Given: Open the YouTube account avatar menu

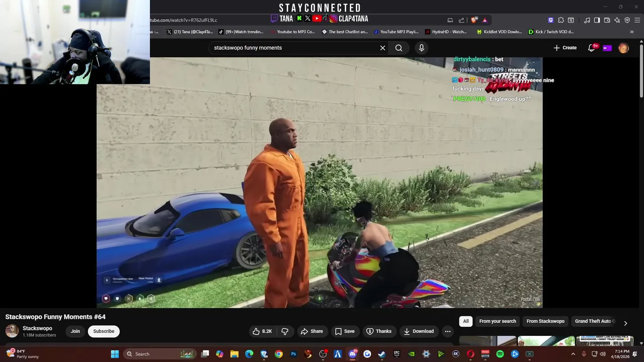Looking at the screenshot, I should tap(624, 48).
